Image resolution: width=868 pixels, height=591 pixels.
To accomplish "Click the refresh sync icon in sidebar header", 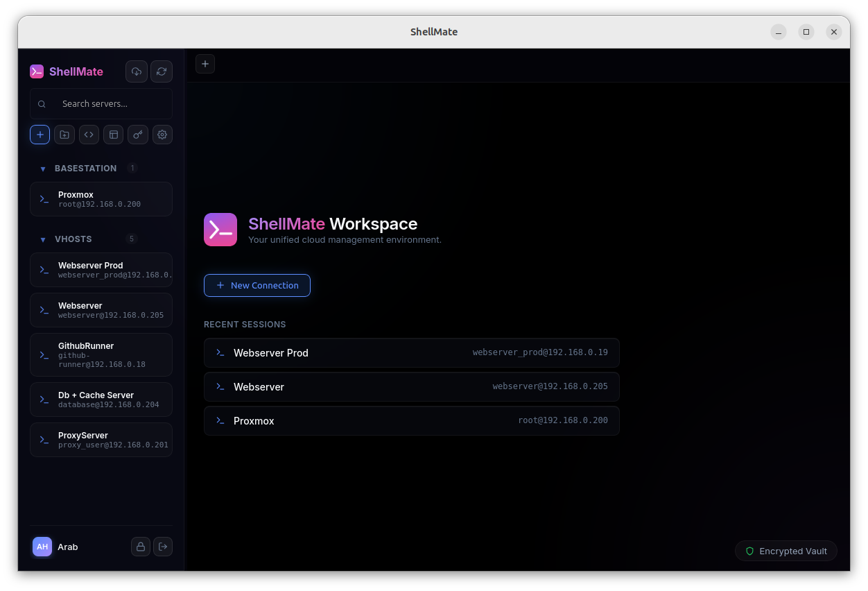I will (x=162, y=71).
